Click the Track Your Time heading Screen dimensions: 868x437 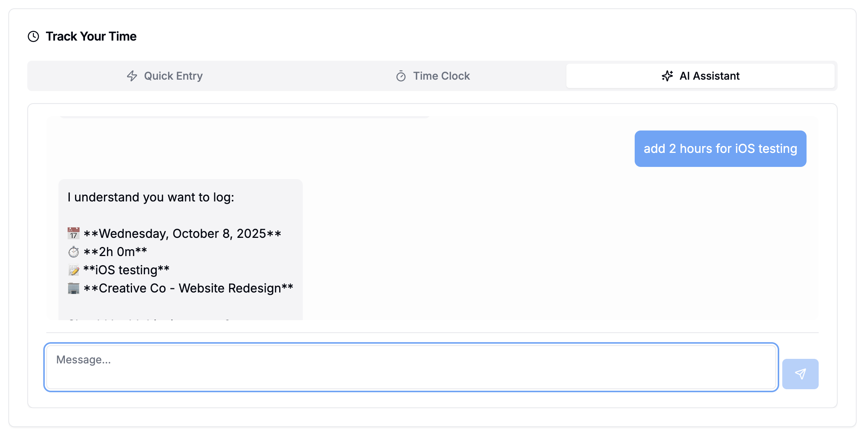[91, 36]
